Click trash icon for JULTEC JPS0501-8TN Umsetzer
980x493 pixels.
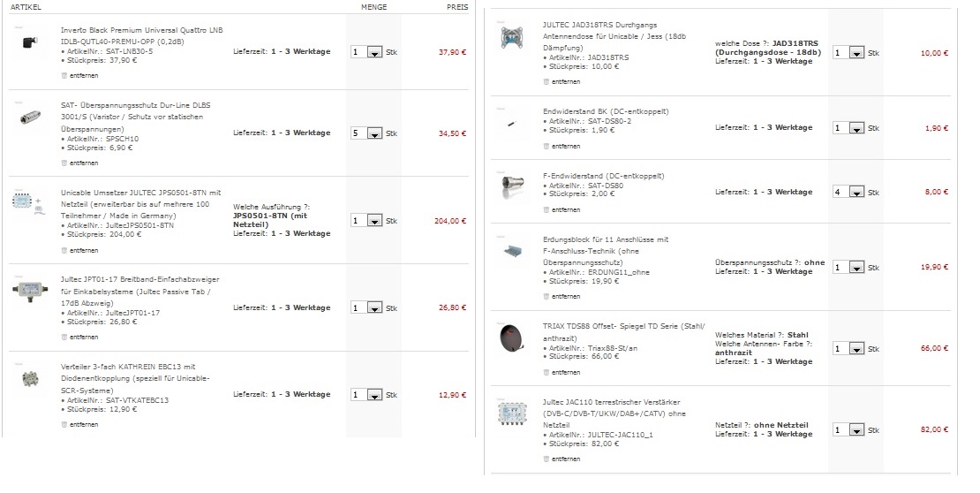64,251
